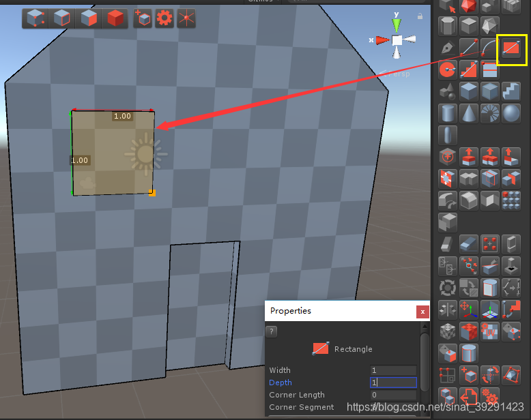531x420 pixels.
Task: Select the vertex weld arrows tool
Action: tap(469, 266)
